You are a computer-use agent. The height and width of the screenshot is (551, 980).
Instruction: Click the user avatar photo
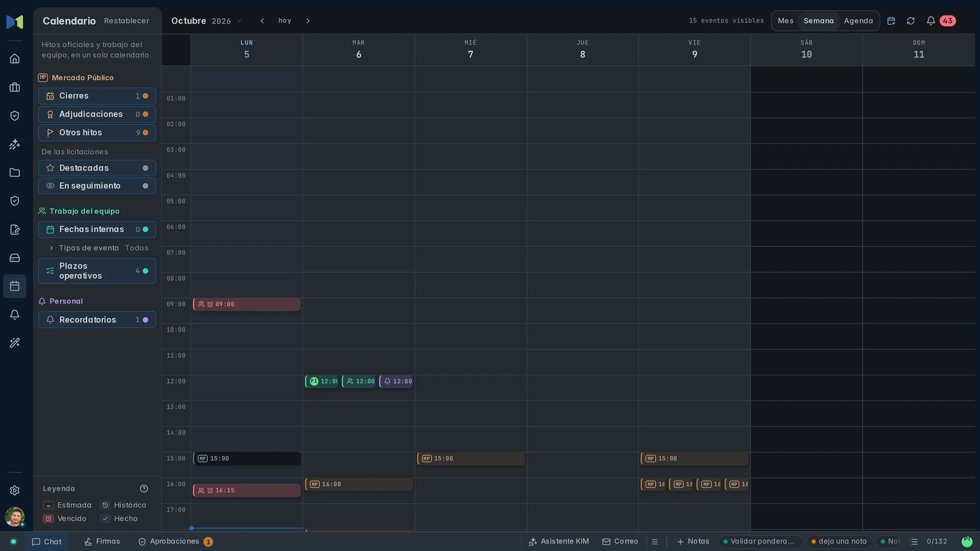tap(15, 517)
